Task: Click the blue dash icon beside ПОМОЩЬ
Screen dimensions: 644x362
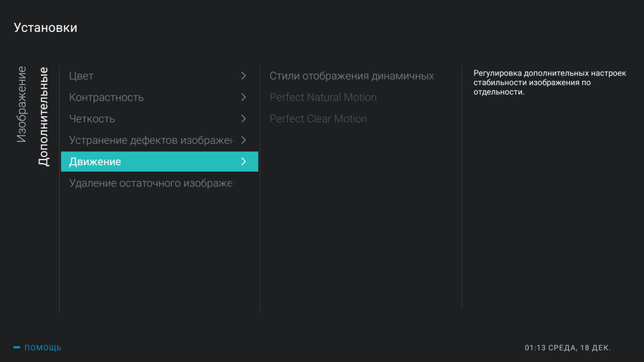Action: coord(17,348)
